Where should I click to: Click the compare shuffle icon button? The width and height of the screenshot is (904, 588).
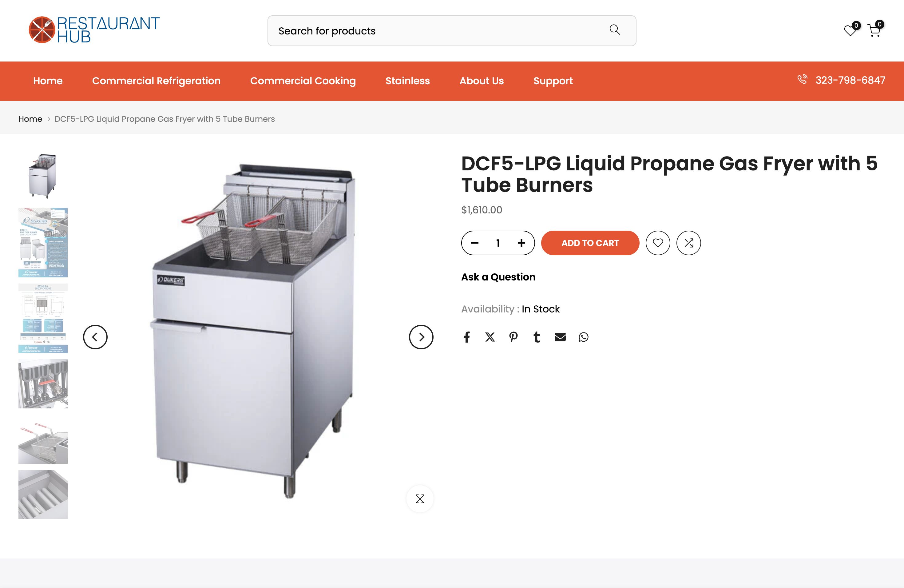[x=688, y=243]
